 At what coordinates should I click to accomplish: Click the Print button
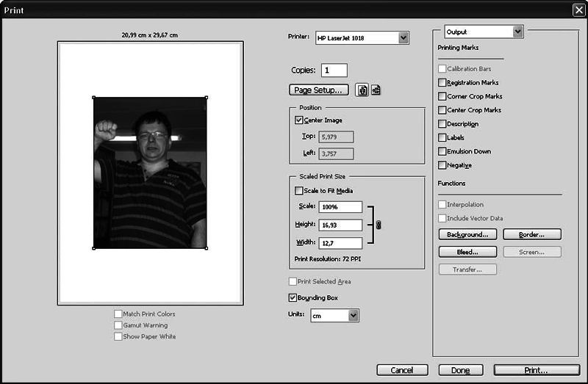click(x=537, y=370)
